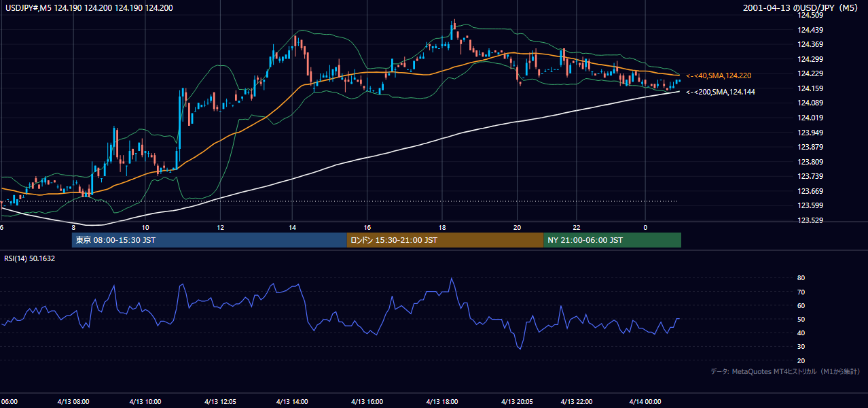Click the 123.809 price axis label
Screen dimensions: 868x408
click(x=810, y=162)
